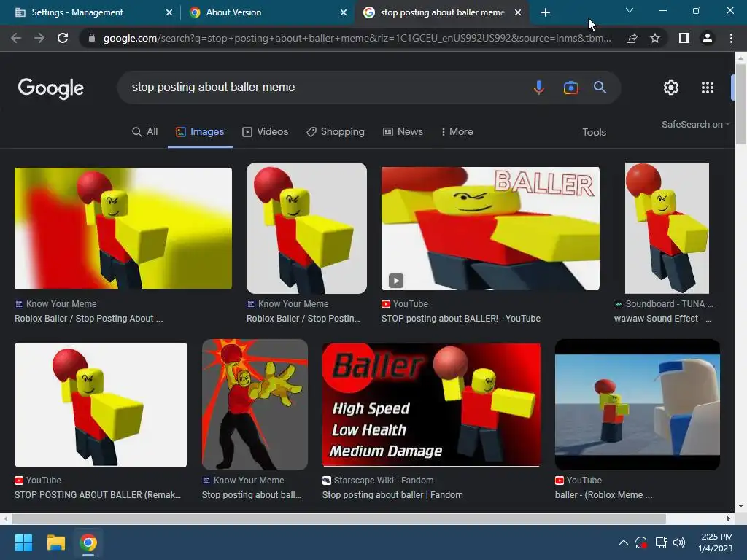Bookmark this page with the star
747x560 pixels.
(655, 38)
